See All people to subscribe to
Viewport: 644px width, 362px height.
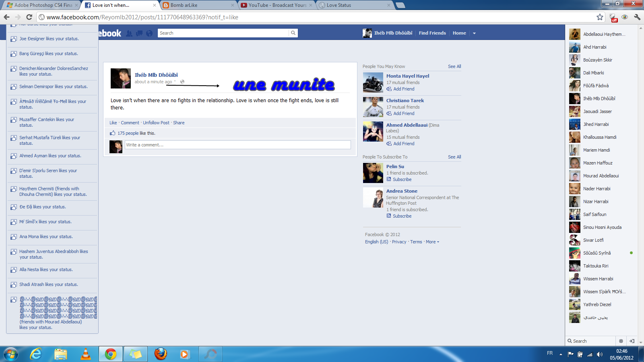click(454, 157)
